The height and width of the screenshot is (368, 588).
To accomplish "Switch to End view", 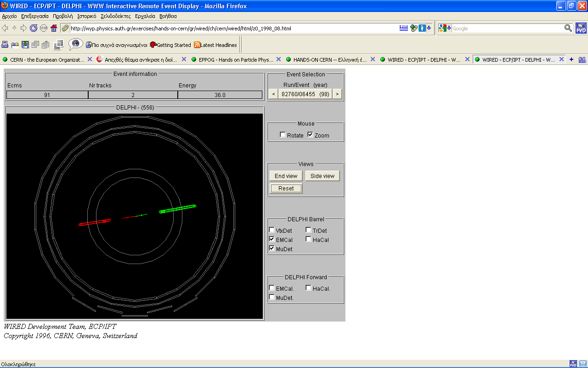I will point(286,176).
